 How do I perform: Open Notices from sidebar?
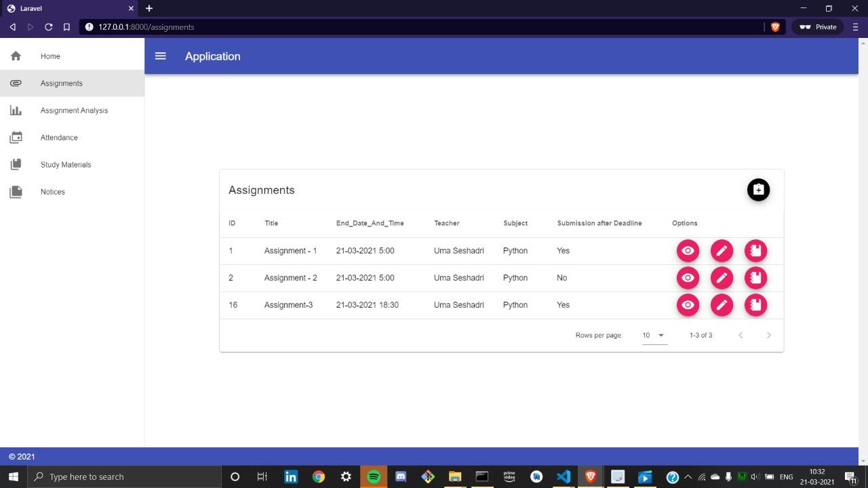click(72, 192)
